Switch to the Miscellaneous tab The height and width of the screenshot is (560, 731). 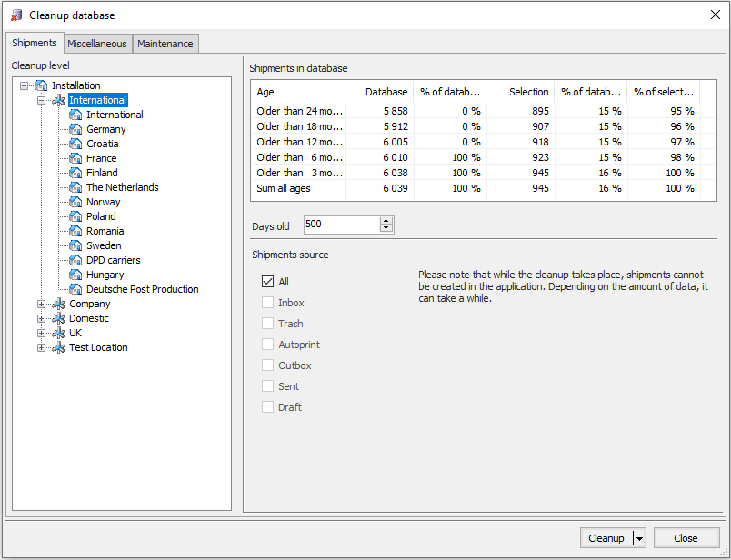tap(97, 43)
